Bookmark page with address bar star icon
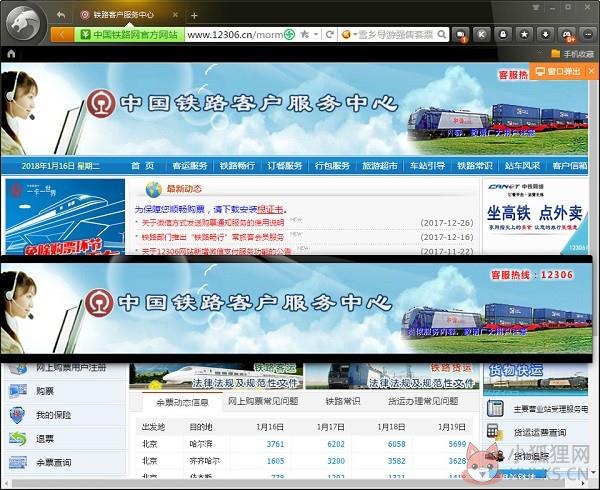600x490 pixels. (305, 34)
